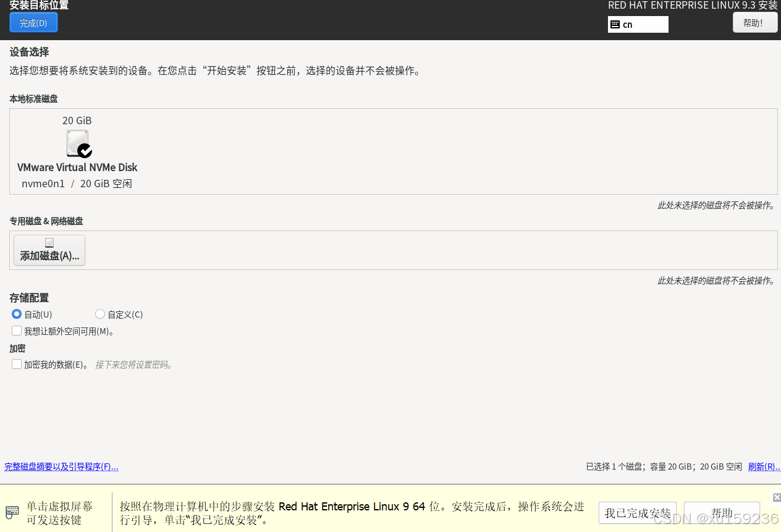Click the virtual screen keyboard hint icon
Image resolution: width=781 pixels, height=532 pixels.
pyautogui.click(x=12, y=512)
